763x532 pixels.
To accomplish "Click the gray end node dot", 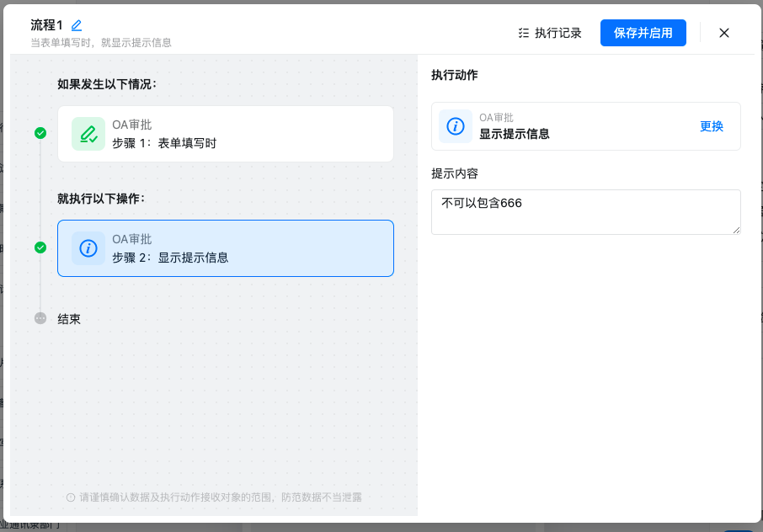I will click(x=40, y=319).
